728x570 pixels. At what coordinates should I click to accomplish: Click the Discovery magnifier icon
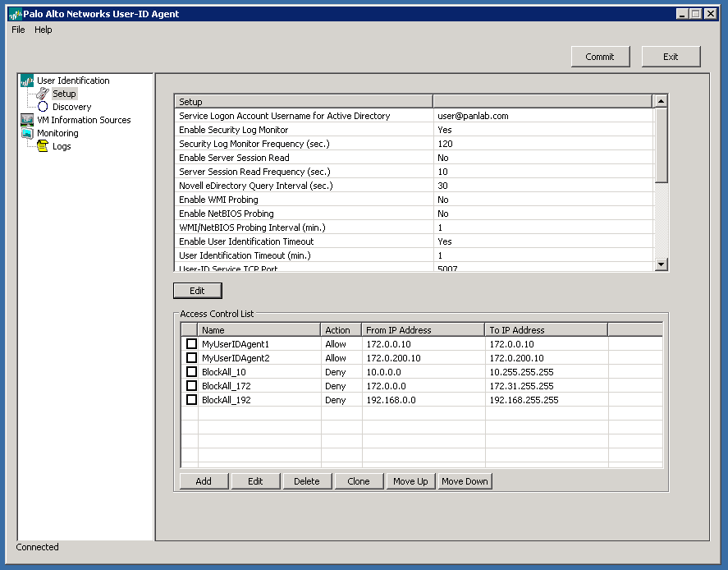43,107
